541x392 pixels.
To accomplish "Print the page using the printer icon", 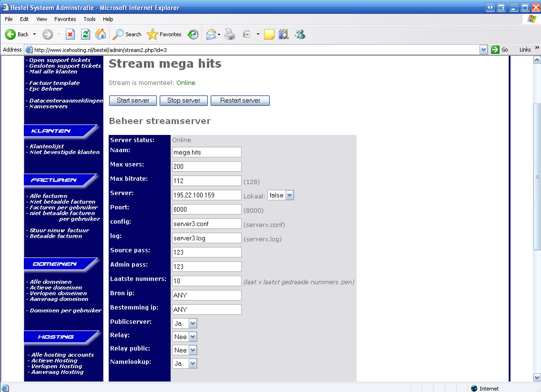I will click(230, 34).
